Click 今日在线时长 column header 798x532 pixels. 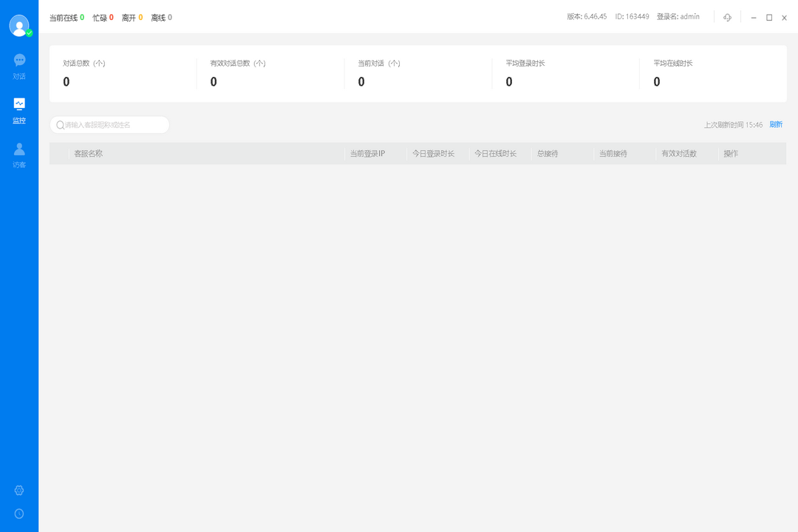pyautogui.click(x=495, y=154)
